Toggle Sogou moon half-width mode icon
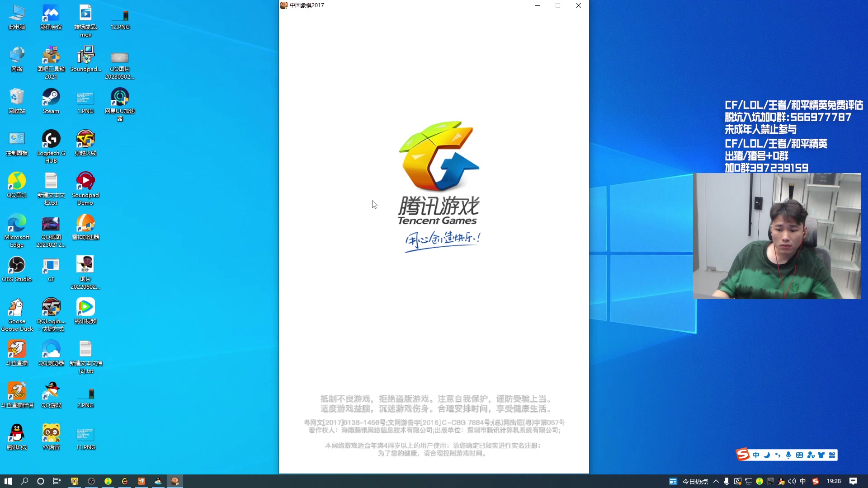This screenshot has height=488, width=868. (x=767, y=455)
